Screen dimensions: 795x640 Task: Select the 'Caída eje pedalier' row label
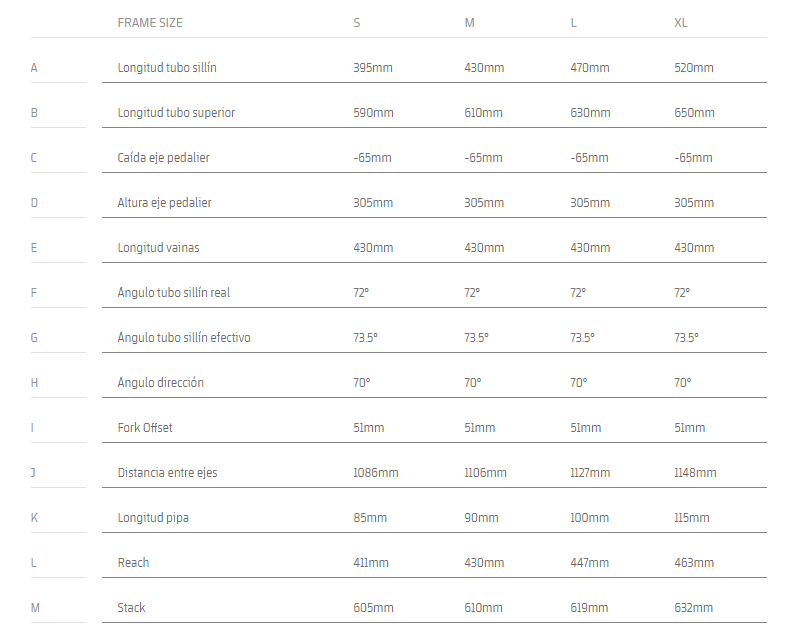[x=163, y=158]
